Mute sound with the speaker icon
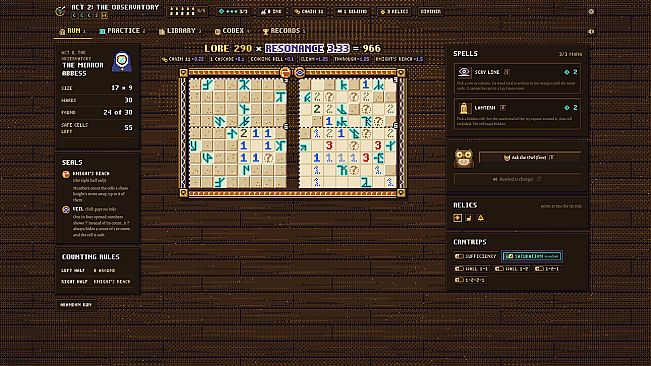Image resolution: width=651 pixels, height=366 pixels. (x=591, y=32)
